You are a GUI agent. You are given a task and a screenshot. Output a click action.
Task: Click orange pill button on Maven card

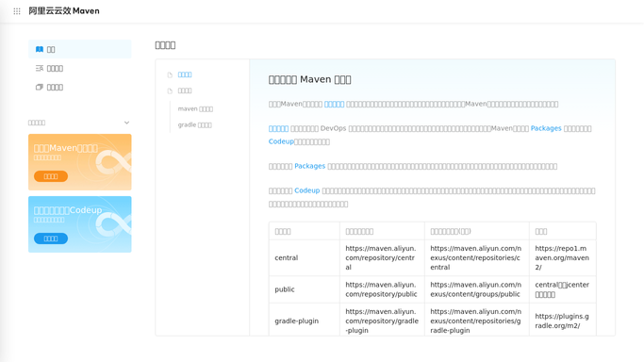tap(51, 176)
